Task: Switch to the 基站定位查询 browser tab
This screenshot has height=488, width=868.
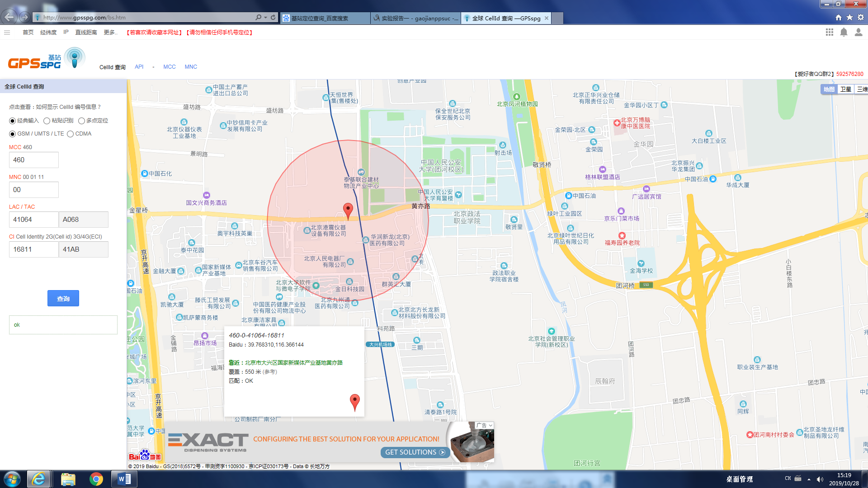Action: pos(325,18)
